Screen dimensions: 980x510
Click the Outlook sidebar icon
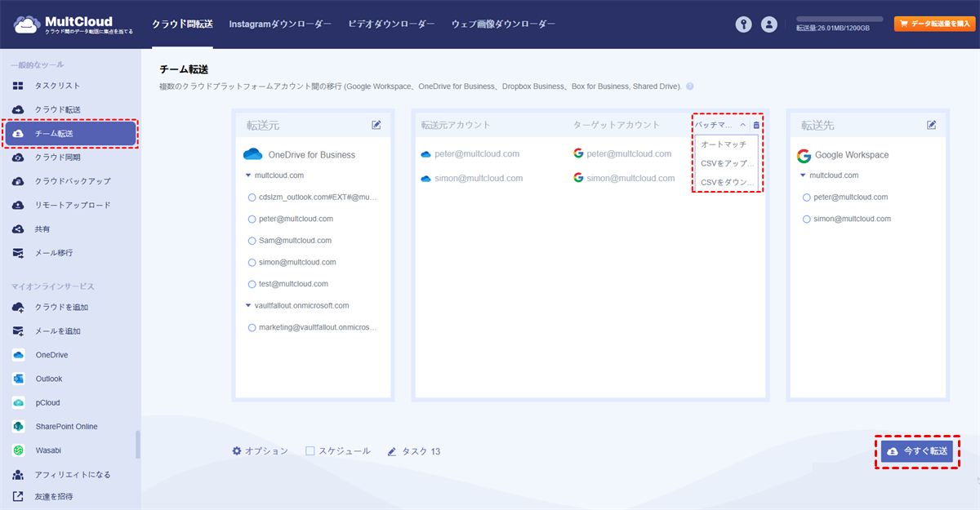point(18,379)
